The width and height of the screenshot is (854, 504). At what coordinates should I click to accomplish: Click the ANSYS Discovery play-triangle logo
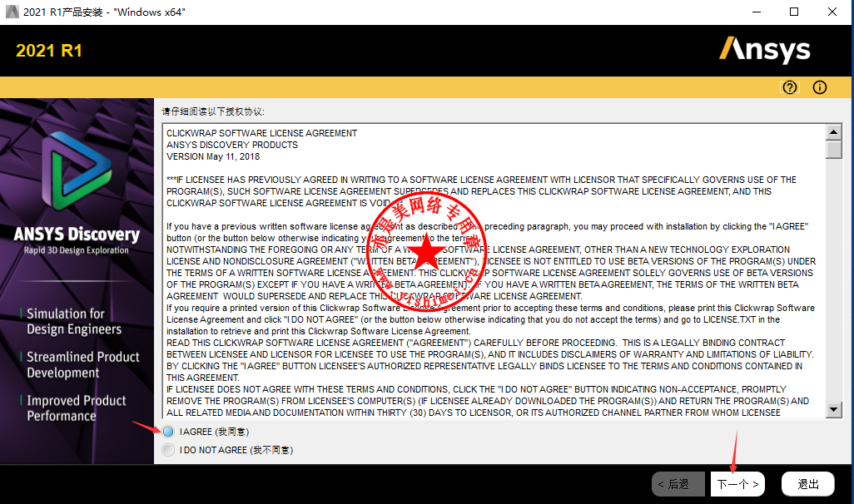coord(77,170)
